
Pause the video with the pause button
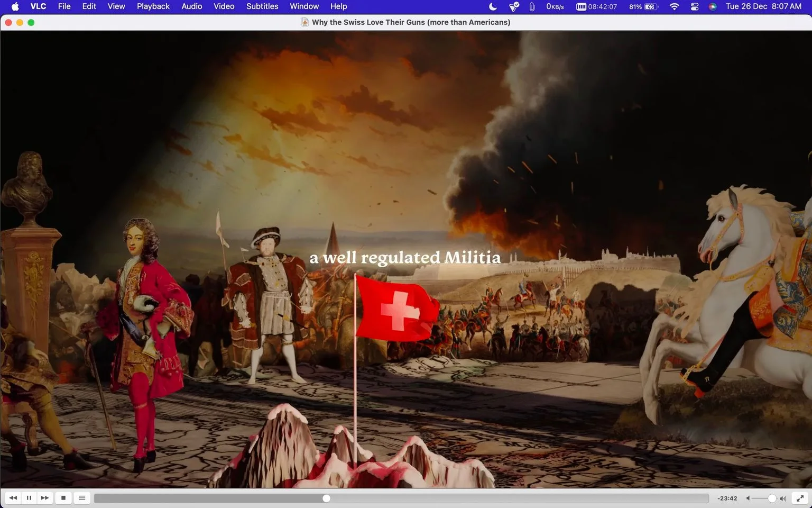pyautogui.click(x=29, y=498)
